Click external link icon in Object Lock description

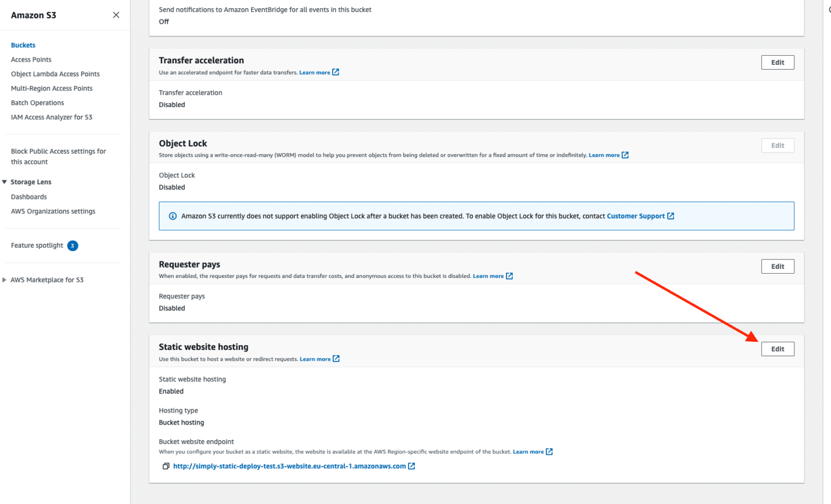[625, 155]
